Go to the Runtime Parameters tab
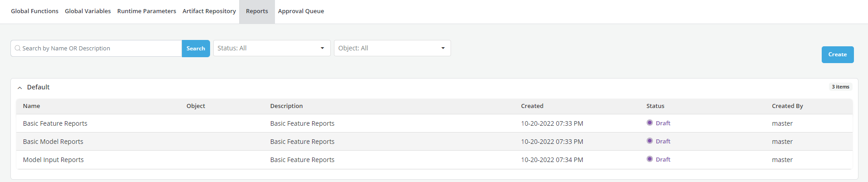Viewport: 868px width, 182px height. (147, 11)
